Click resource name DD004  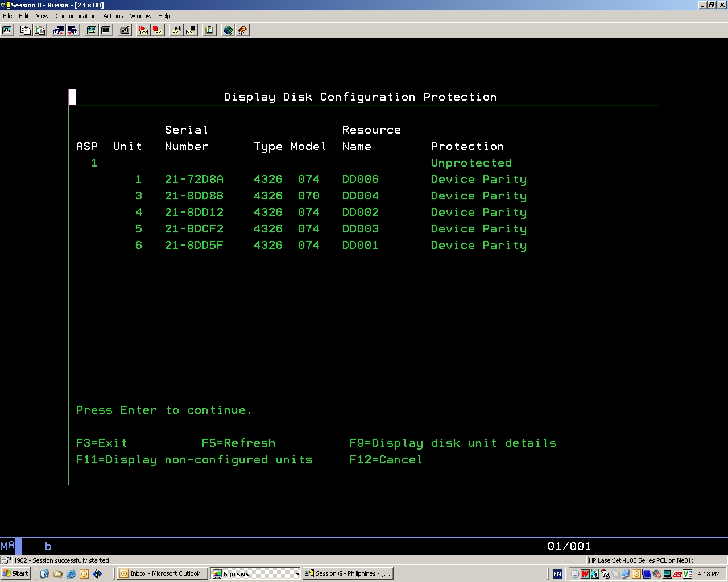click(361, 196)
